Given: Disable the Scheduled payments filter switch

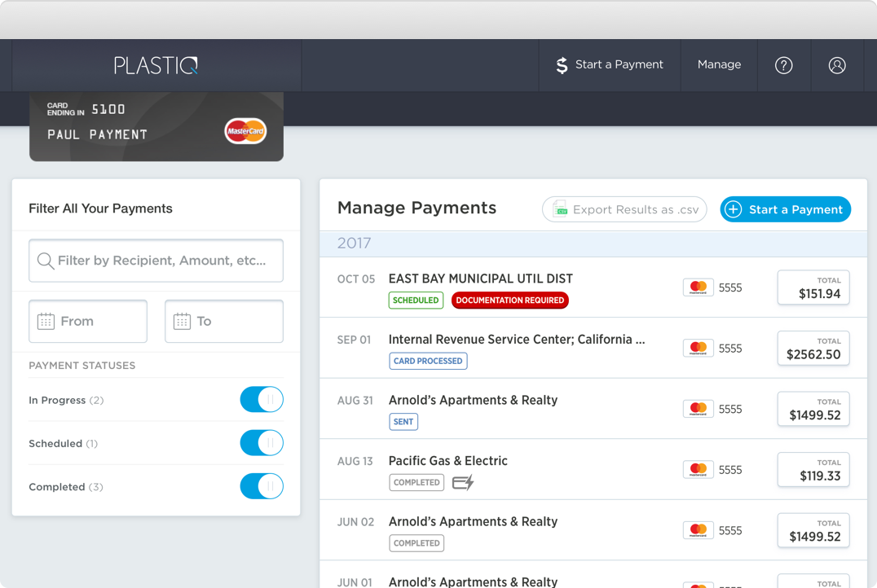Looking at the screenshot, I should pos(262,443).
